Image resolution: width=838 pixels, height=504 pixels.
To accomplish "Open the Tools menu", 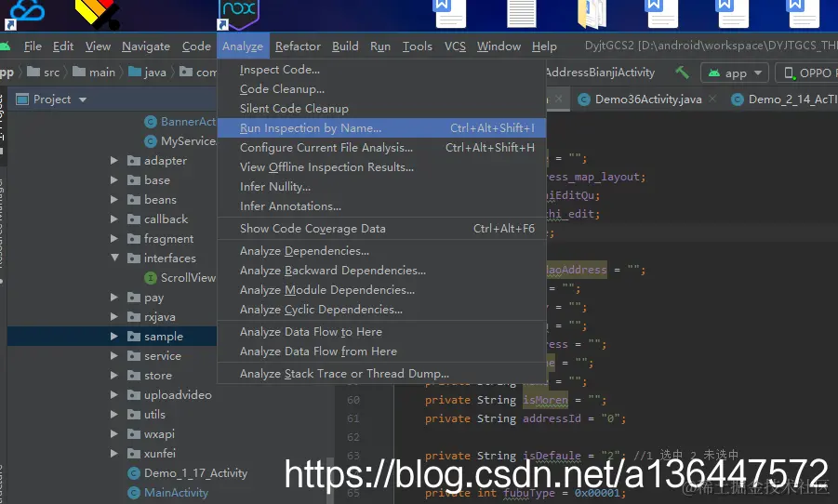I will (x=417, y=46).
